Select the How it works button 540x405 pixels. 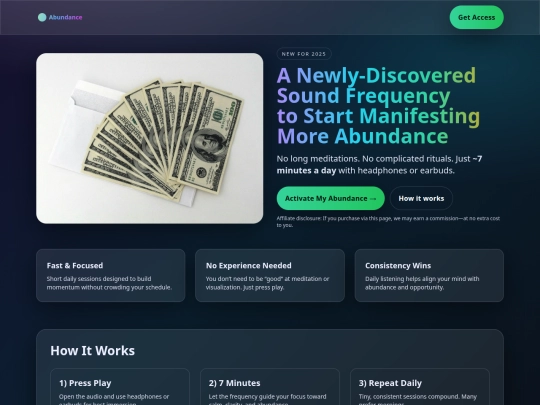click(421, 198)
